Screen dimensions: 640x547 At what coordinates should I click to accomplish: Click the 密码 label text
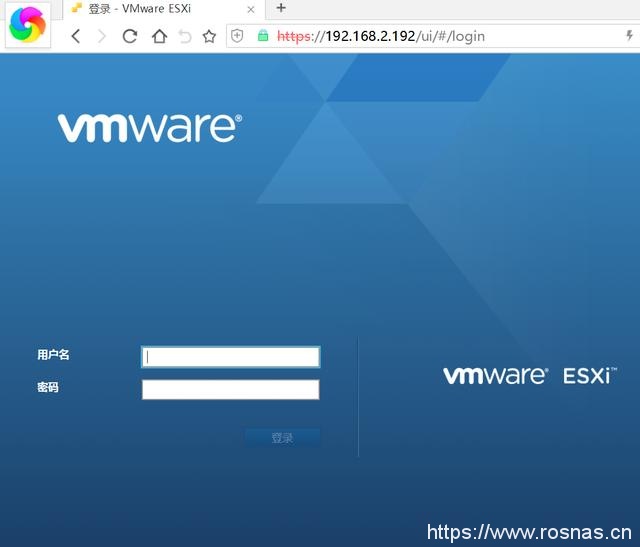point(48,387)
